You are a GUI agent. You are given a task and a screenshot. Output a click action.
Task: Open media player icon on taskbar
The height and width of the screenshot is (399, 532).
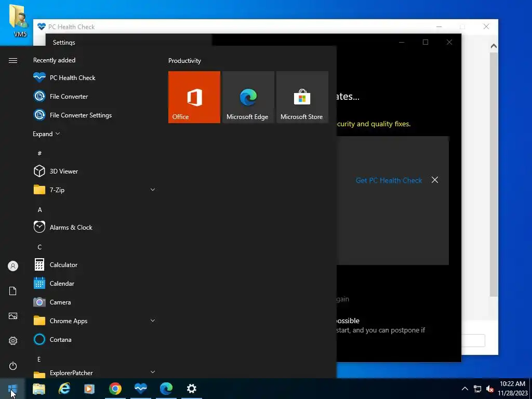click(89, 389)
